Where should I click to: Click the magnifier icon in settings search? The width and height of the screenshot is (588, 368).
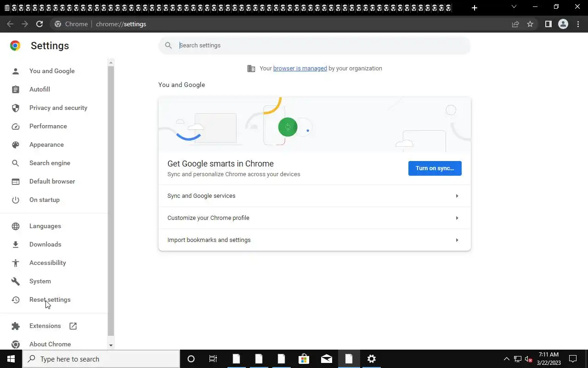tap(169, 46)
